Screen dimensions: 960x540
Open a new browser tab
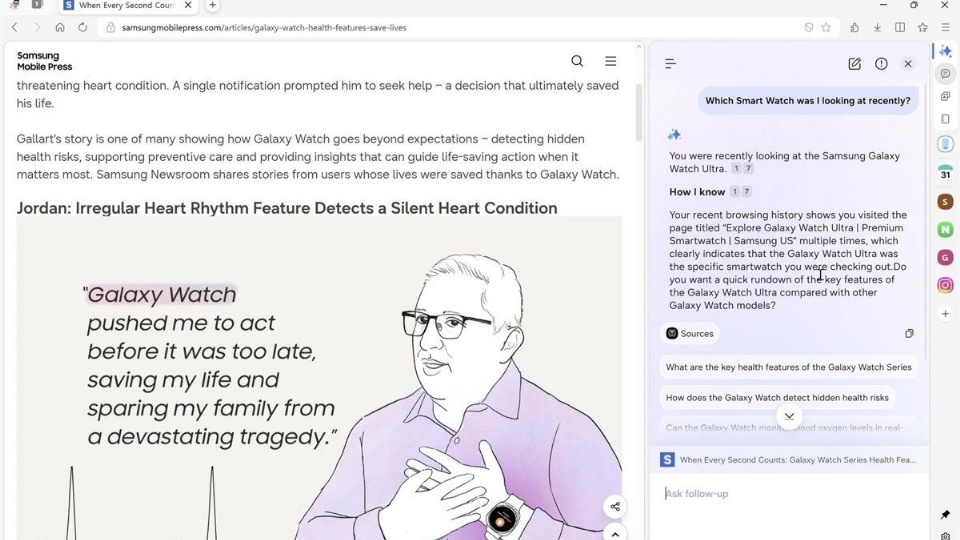tap(212, 5)
